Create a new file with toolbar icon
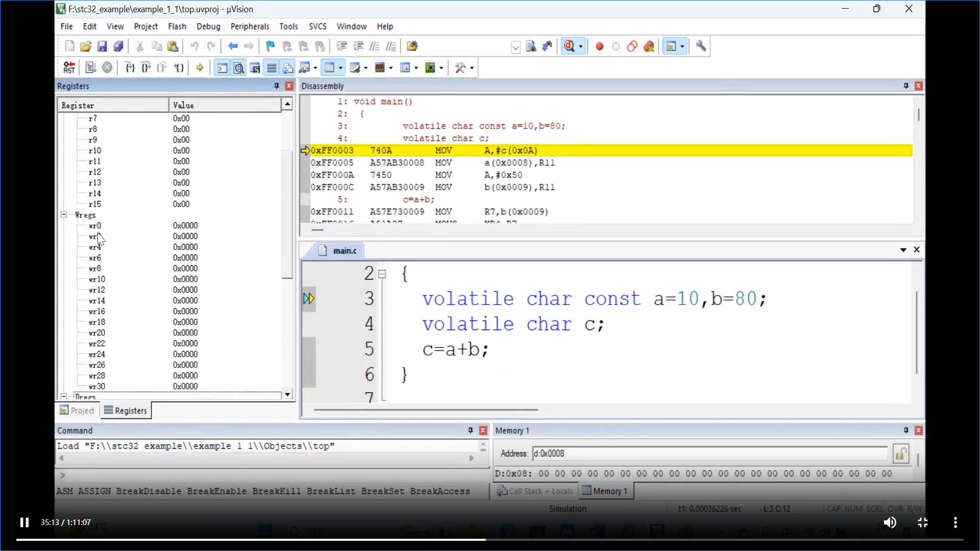Screen dimensions: 980x551 coord(69,46)
